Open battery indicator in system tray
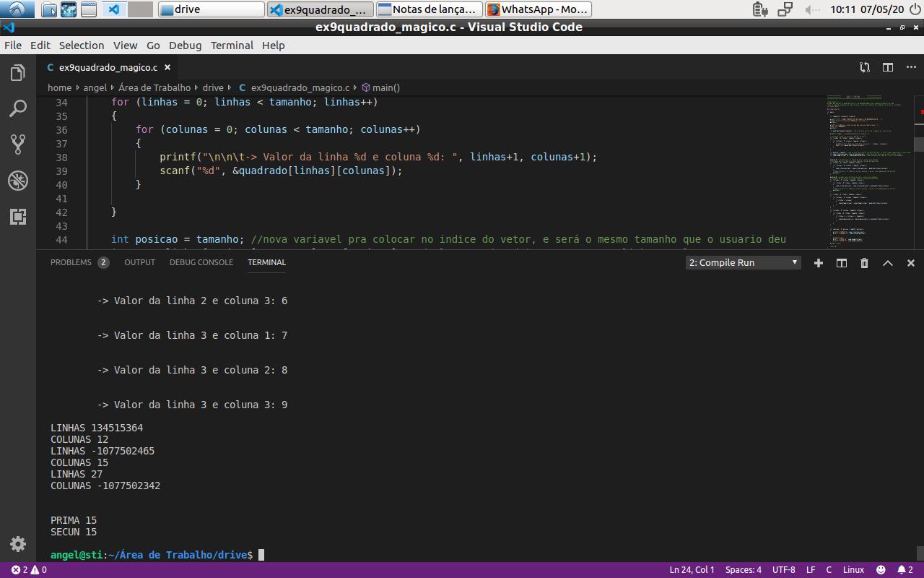The height and width of the screenshot is (578, 924). click(x=759, y=9)
